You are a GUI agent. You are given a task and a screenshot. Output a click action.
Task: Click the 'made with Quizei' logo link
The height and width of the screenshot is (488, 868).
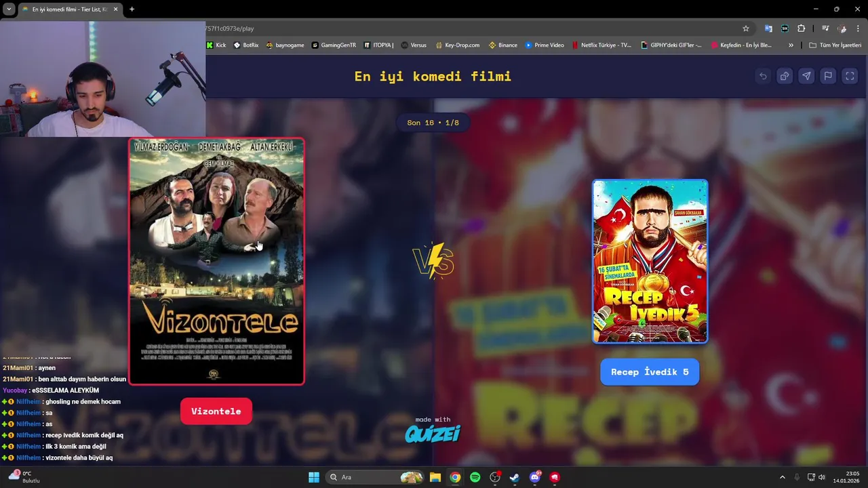[x=433, y=430]
